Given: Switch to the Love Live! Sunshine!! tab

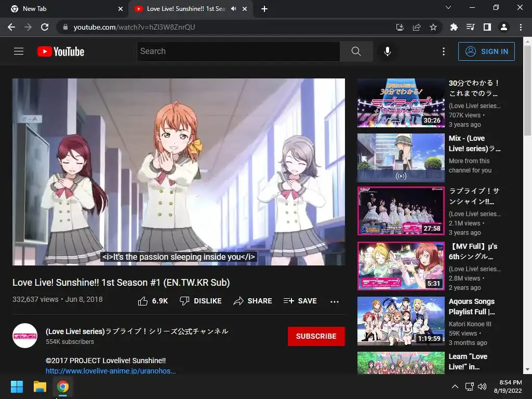Looking at the screenshot, I should coord(185,9).
